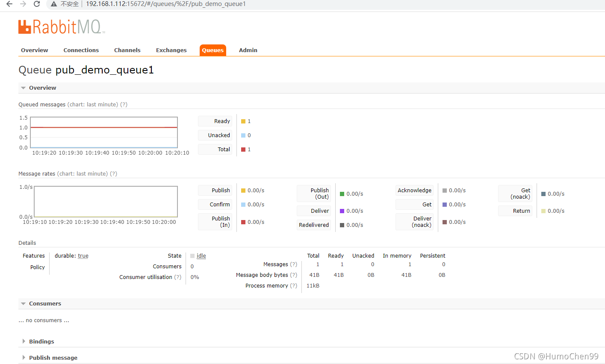Click help next to Messages row
The width and height of the screenshot is (605, 364).
coord(293,264)
